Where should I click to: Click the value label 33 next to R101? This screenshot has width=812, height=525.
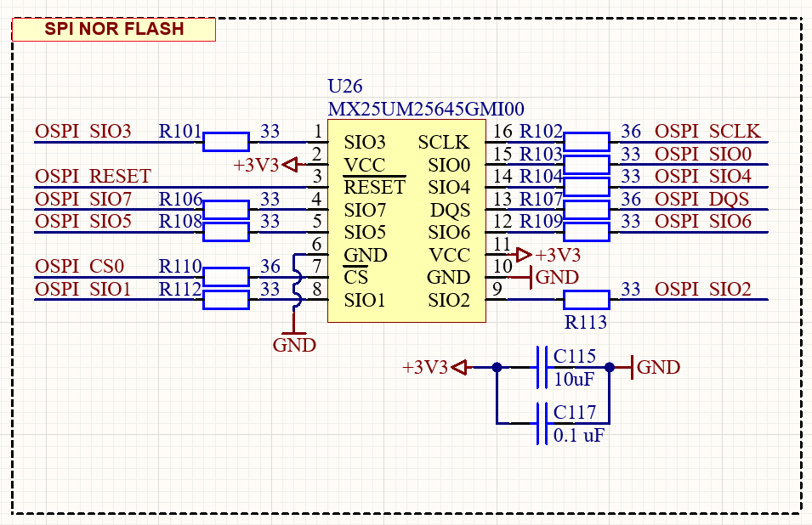click(272, 131)
